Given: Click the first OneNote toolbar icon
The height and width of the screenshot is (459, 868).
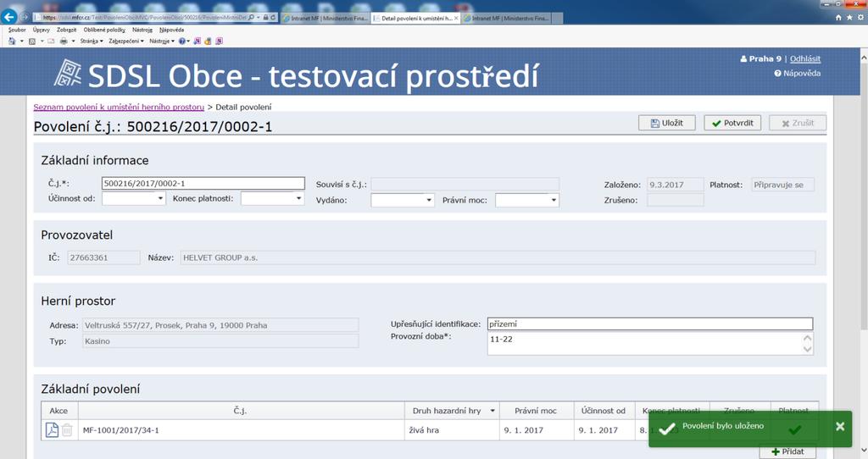Looking at the screenshot, I should pos(197,41).
